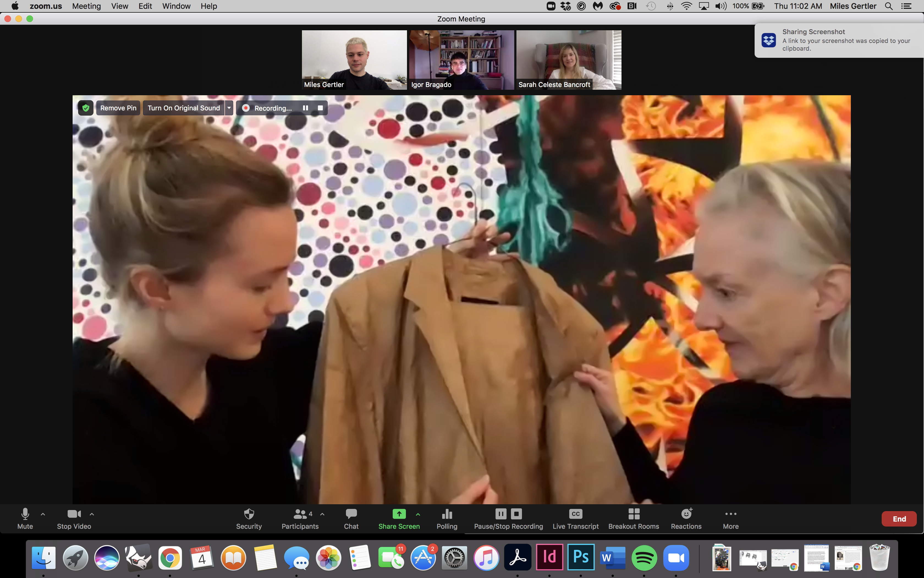Open the More options menu
The height and width of the screenshot is (578, 924).
[x=731, y=518]
